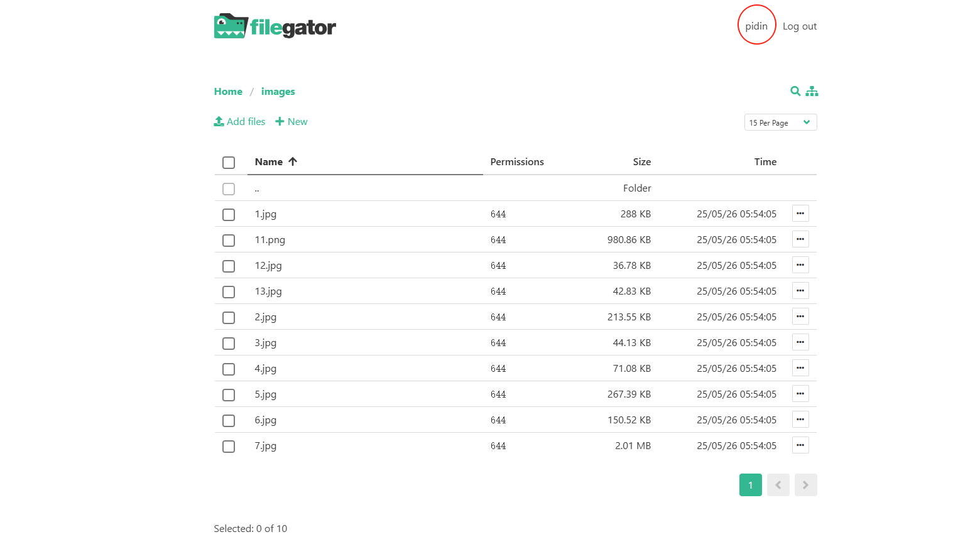This screenshot has height=559, width=980.
Task: Open actions menu for 1.jpg
Action: point(800,214)
